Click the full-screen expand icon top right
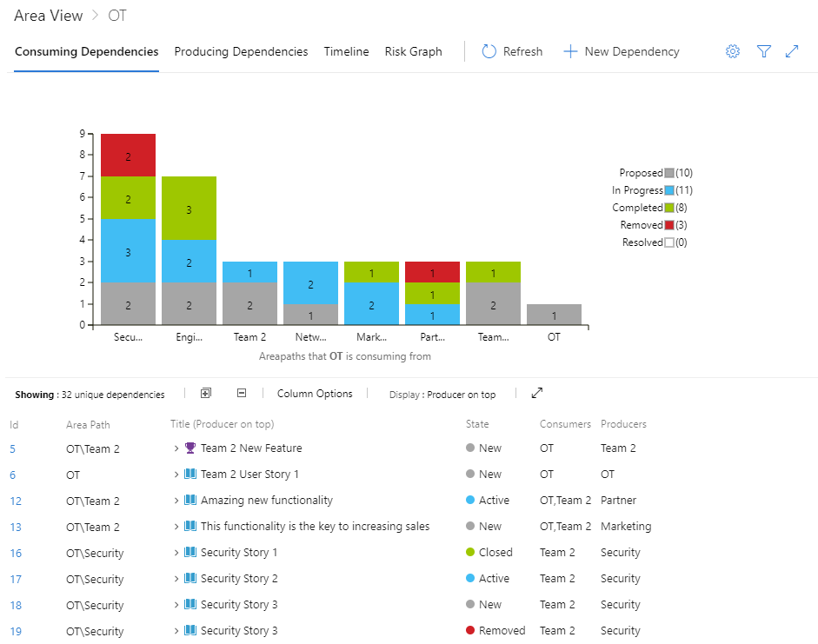 coord(792,51)
